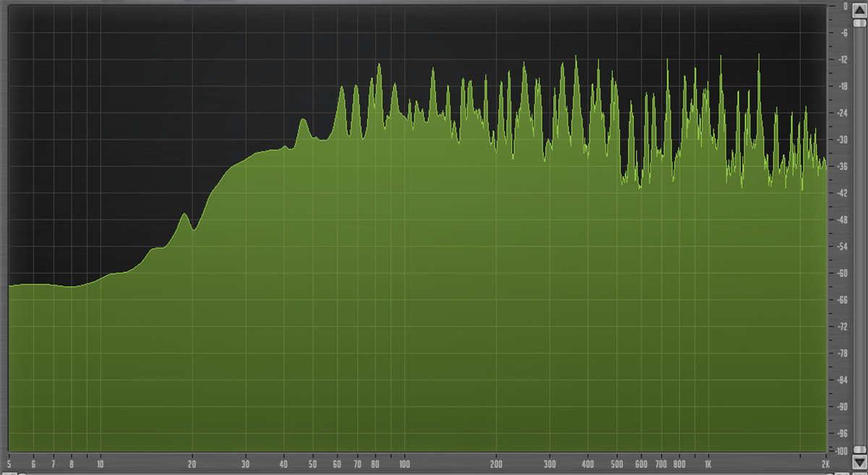The width and height of the screenshot is (868, 475).
Task: Click the -12 dB label on level scale
Action: point(843,60)
